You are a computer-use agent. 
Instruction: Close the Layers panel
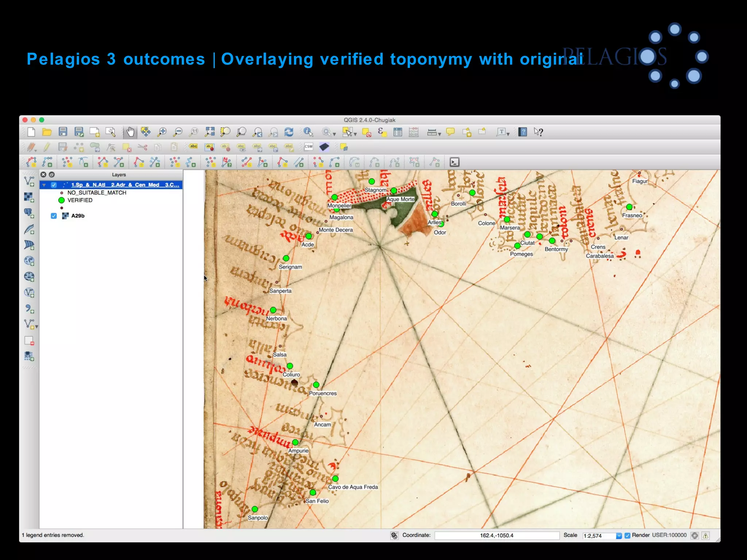pyautogui.click(x=43, y=175)
